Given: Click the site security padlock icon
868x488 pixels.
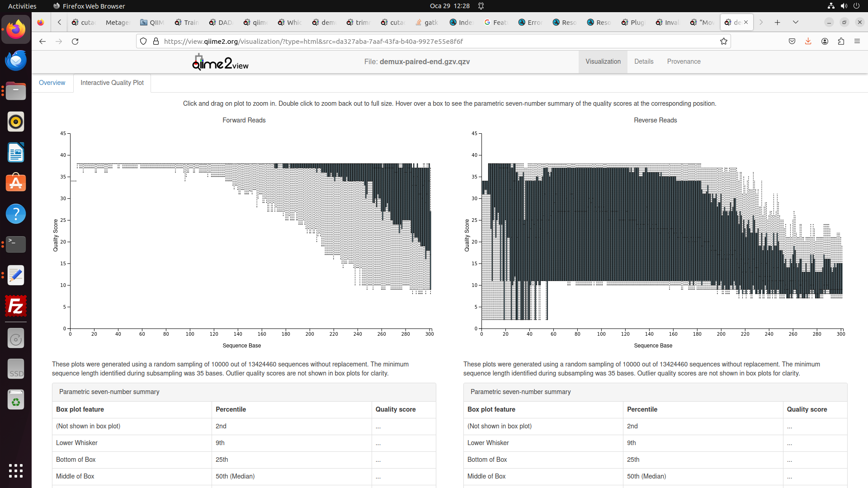Looking at the screenshot, I should point(156,41).
